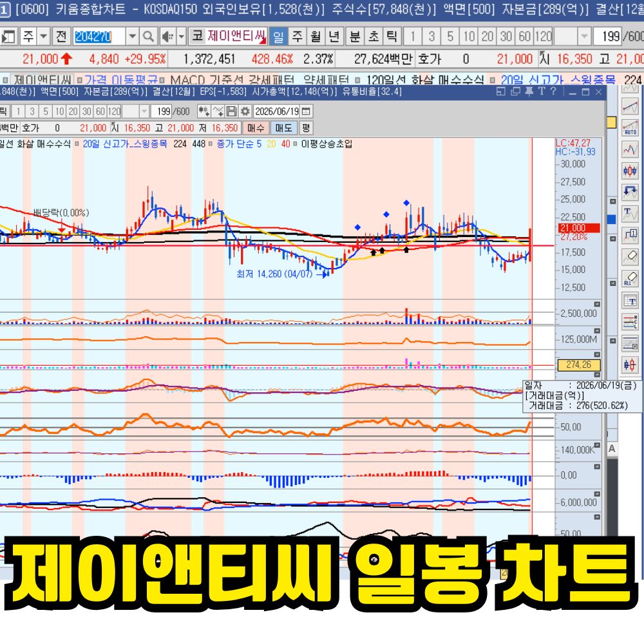Click the 매도 sell button
The height and width of the screenshot is (644, 644).
coord(284,128)
